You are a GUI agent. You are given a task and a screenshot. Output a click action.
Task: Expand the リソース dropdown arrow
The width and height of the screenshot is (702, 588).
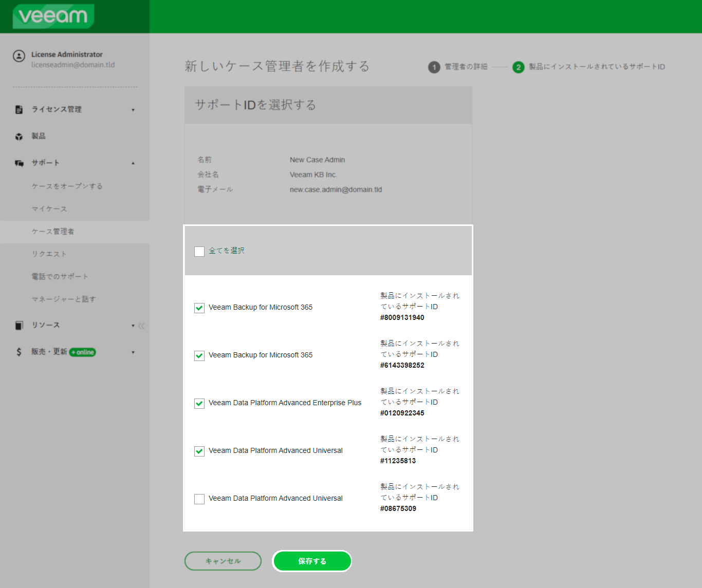(133, 326)
